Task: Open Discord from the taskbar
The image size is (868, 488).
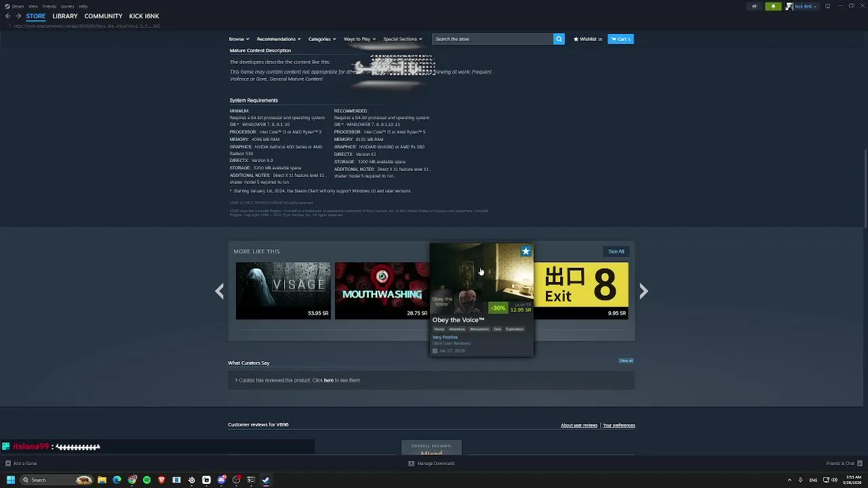Action: 221,480
